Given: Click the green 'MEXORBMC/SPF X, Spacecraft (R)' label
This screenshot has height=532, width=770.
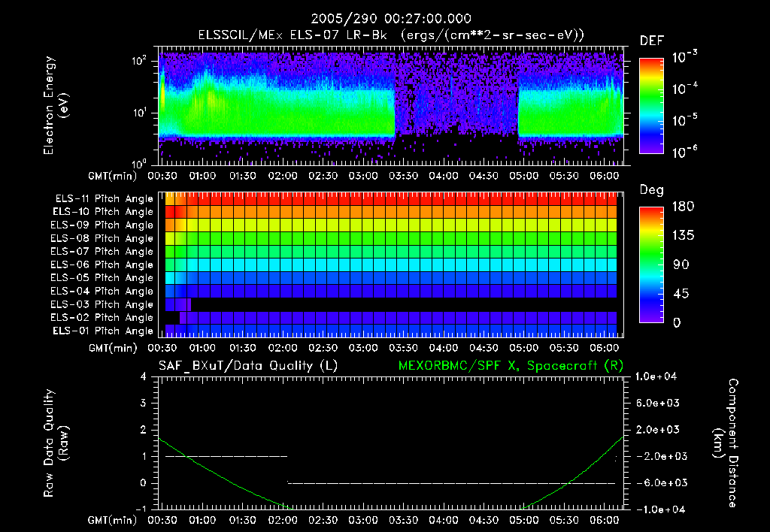Looking at the screenshot, I should pyautogui.click(x=511, y=366).
